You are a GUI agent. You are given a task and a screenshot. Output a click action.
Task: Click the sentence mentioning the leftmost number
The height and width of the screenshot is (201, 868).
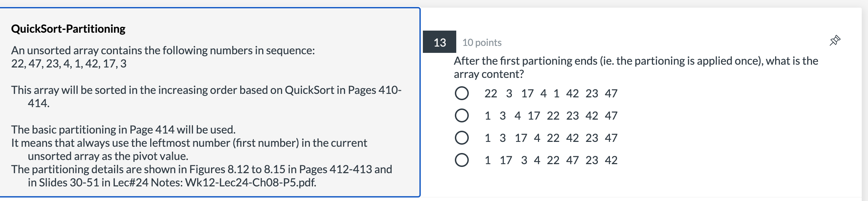point(189,150)
